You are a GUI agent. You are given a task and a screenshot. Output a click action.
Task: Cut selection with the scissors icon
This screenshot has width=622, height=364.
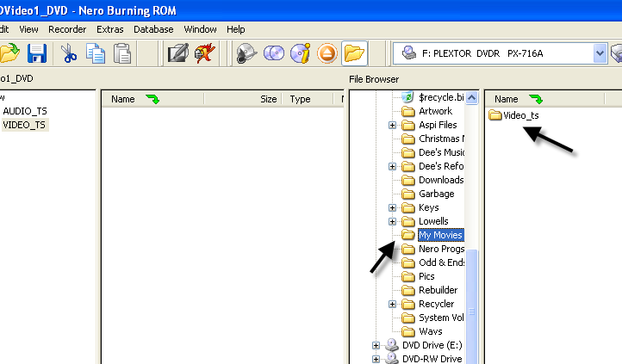pos(69,53)
